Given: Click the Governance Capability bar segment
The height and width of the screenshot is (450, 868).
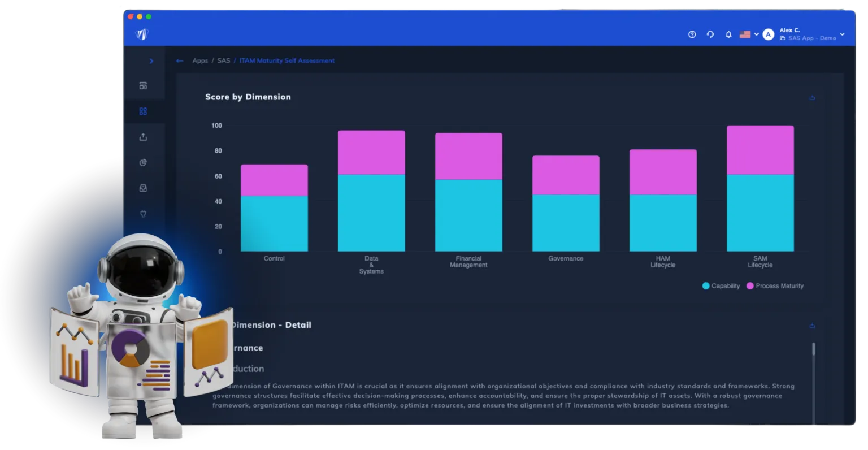Looking at the screenshot, I should 566,223.
